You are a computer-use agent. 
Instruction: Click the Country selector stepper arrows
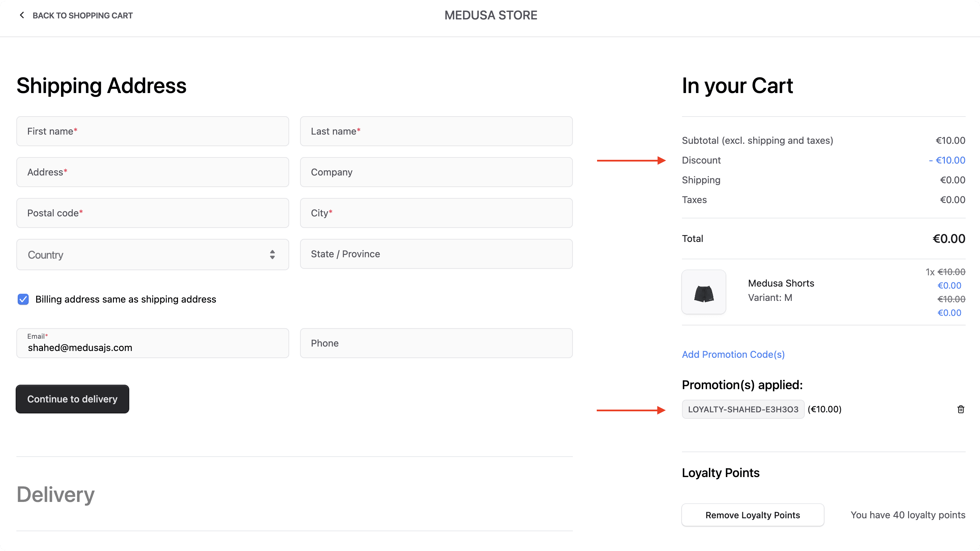[x=272, y=255]
